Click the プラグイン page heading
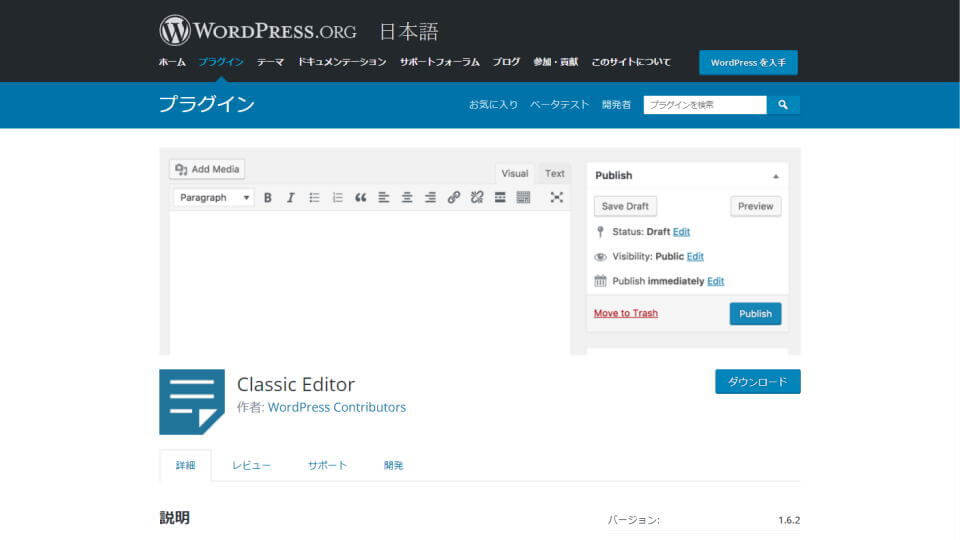960x540 pixels. coord(206,104)
